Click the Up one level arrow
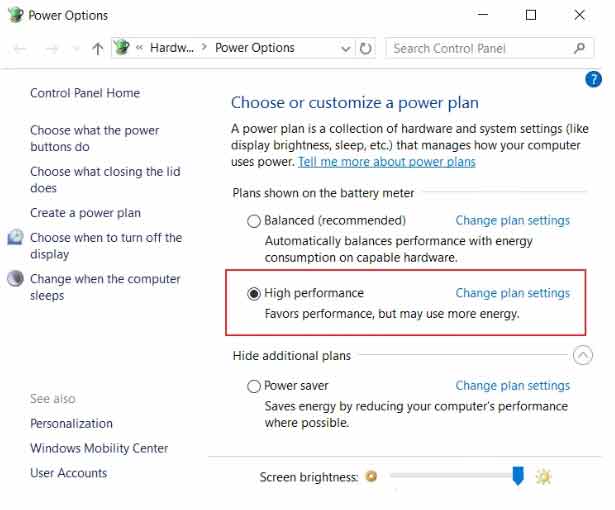 pos(97,48)
